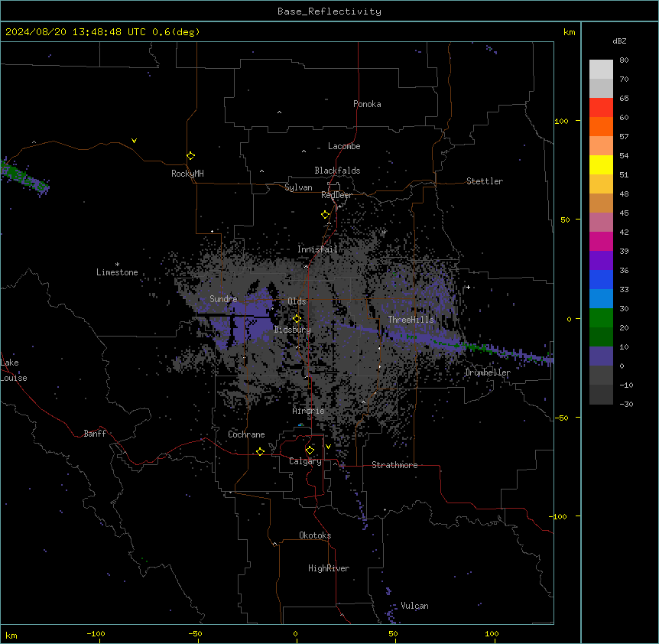Click the dBZ legend heading

[x=619, y=41]
